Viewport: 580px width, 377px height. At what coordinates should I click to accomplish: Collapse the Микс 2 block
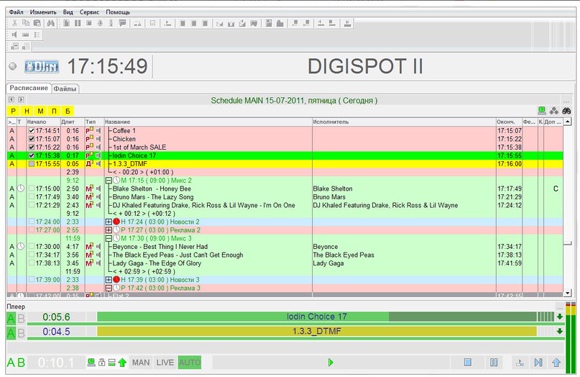pos(109,181)
